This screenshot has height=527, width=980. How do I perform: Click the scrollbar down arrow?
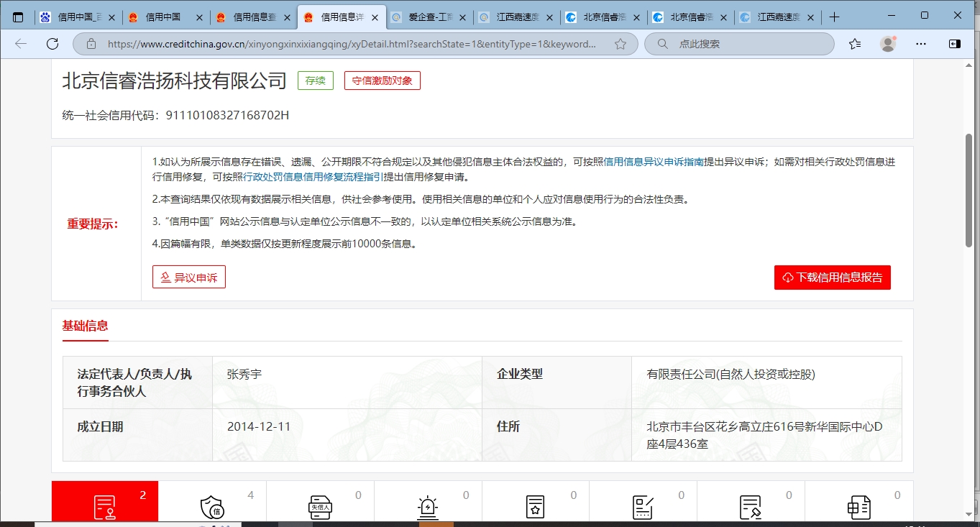(968, 515)
